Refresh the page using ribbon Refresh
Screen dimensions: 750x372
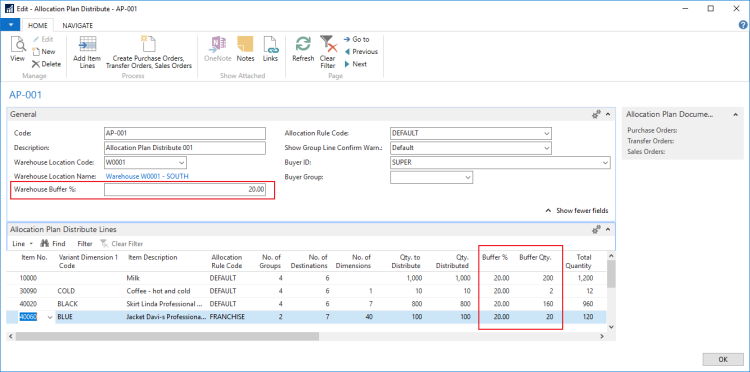pyautogui.click(x=303, y=49)
